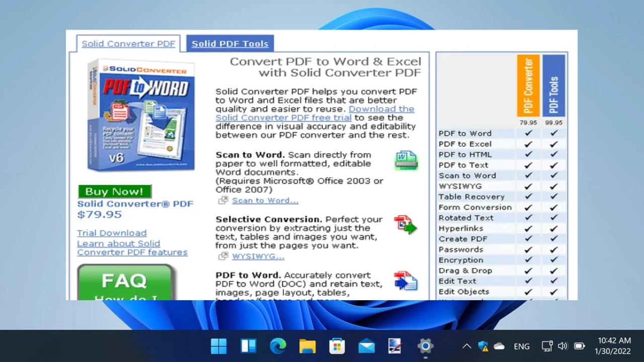Switch to the Solid PDF Tools tab
Image resolution: width=644 pixels, height=362 pixels.
click(x=230, y=43)
